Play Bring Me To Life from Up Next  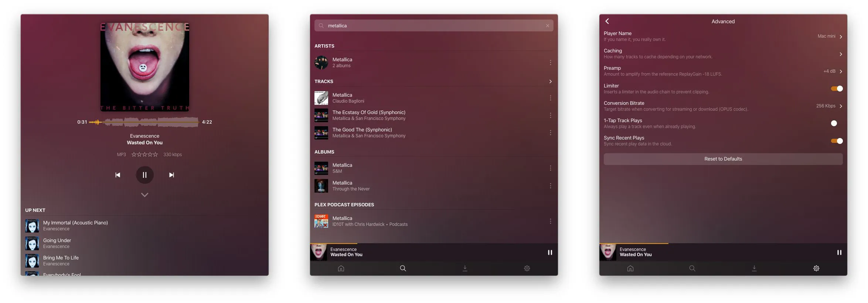point(144,261)
